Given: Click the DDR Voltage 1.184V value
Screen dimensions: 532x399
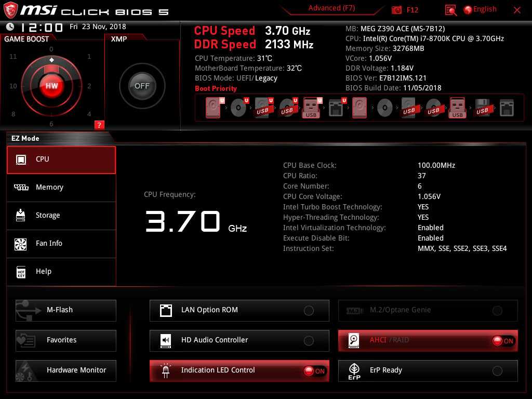Looking at the screenshot, I should pos(402,68).
